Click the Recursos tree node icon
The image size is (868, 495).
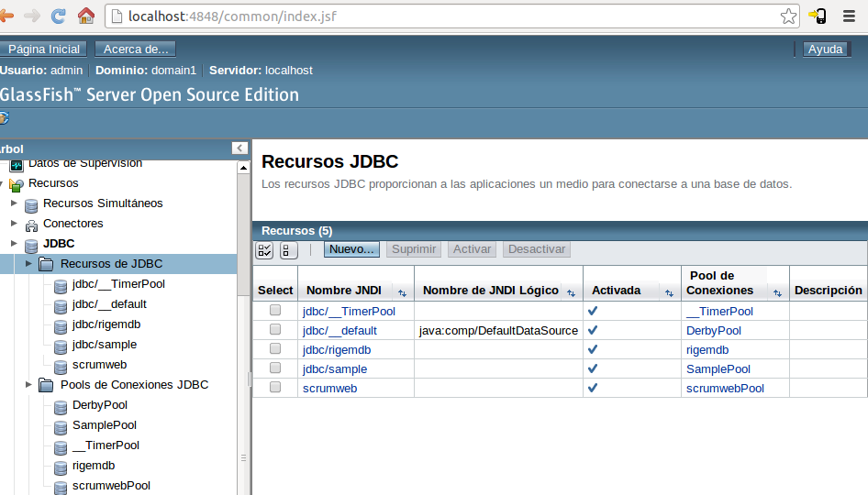[x=17, y=185]
